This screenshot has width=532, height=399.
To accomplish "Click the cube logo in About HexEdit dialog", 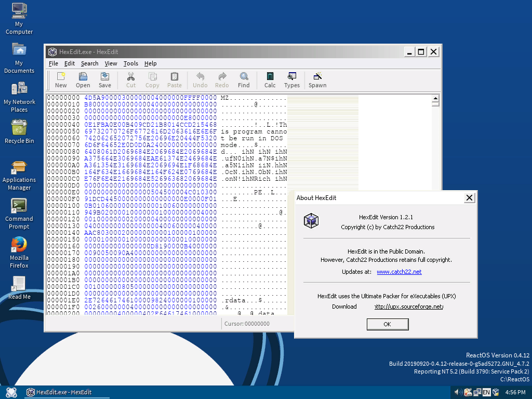I will tap(311, 221).
